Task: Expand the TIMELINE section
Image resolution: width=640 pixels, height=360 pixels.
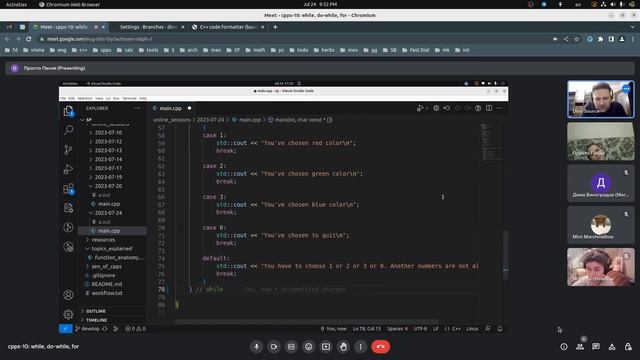Action: (96, 320)
